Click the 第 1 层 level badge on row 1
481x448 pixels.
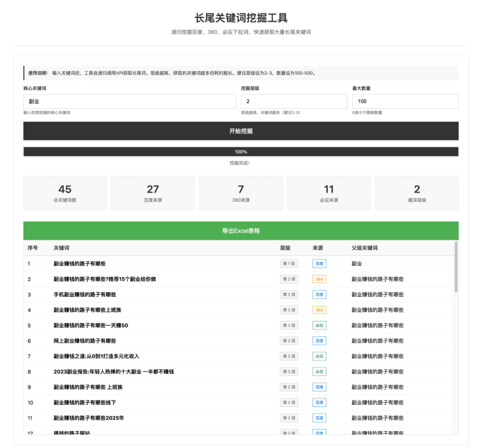289,263
